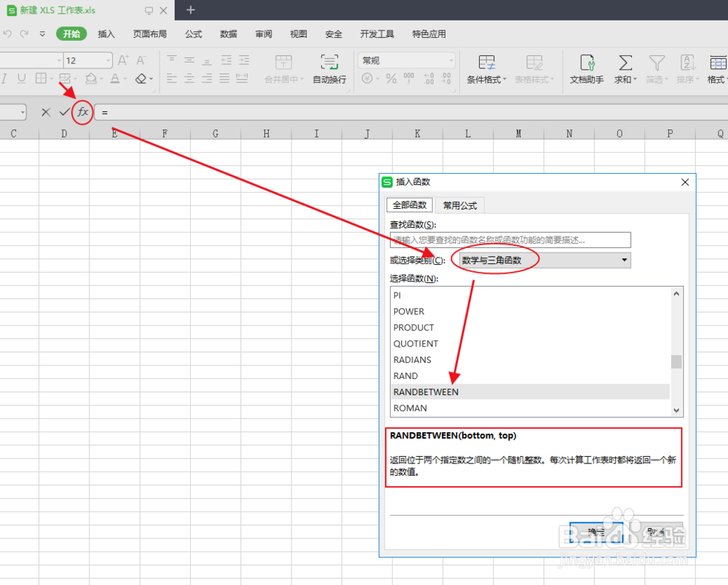Image resolution: width=728 pixels, height=585 pixels.
Task: Click the bottom align icon
Action: tap(207, 60)
